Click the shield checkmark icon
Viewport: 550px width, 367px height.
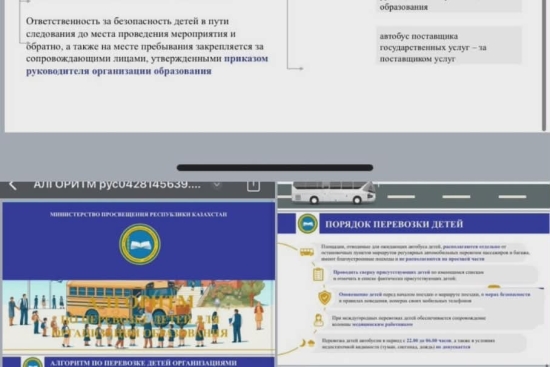(x=324, y=298)
